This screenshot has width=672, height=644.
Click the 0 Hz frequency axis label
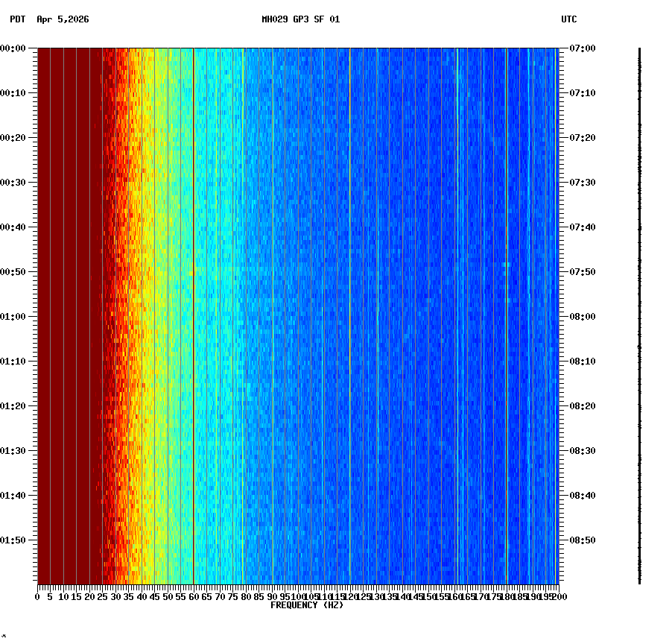[36, 596]
